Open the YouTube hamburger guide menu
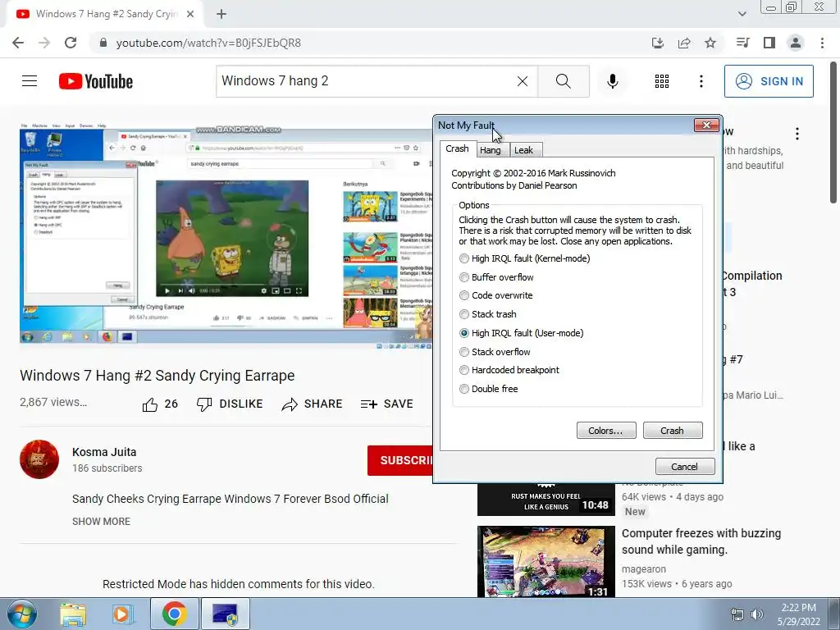This screenshot has width=840, height=630. (x=30, y=81)
